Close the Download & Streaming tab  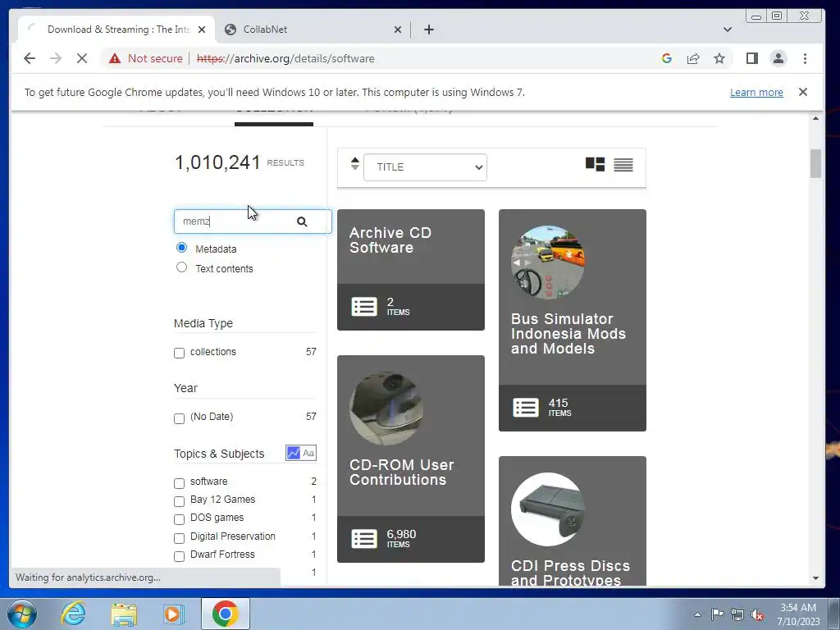pyautogui.click(x=202, y=30)
